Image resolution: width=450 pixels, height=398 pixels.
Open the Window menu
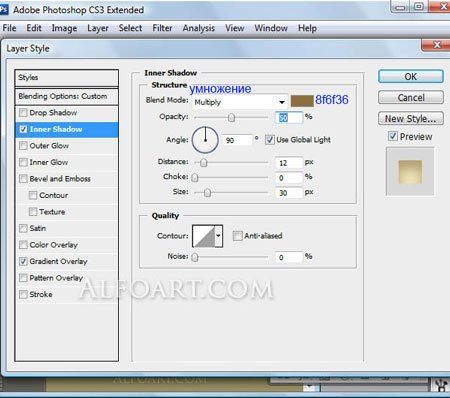[x=271, y=28]
